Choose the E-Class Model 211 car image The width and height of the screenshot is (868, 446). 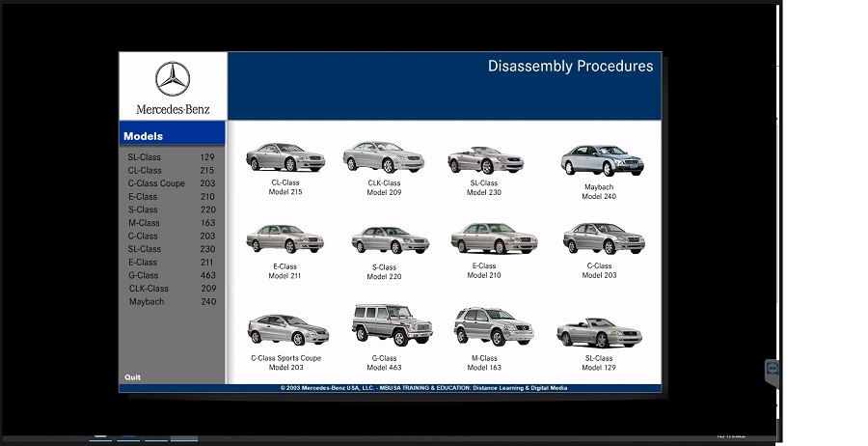coord(285,238)
